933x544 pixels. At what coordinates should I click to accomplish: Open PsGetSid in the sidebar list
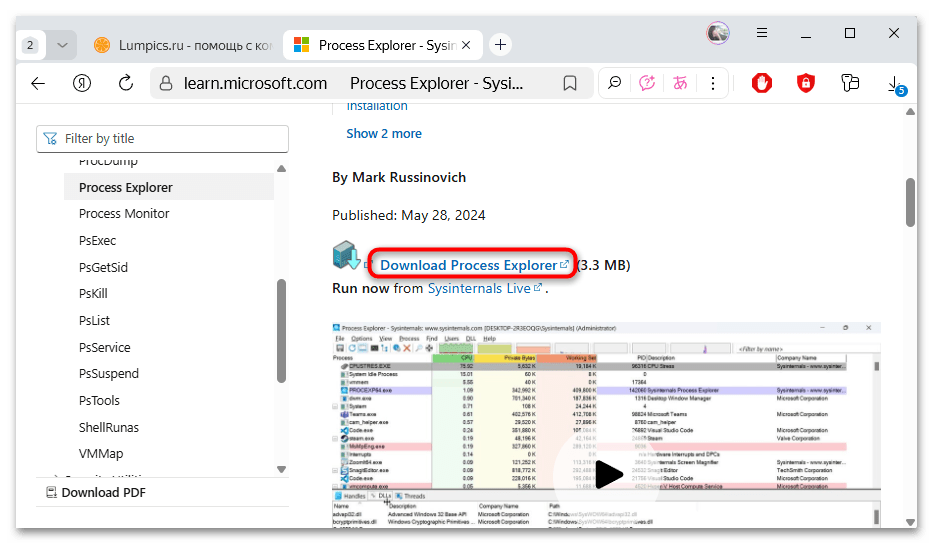(104, 268)
